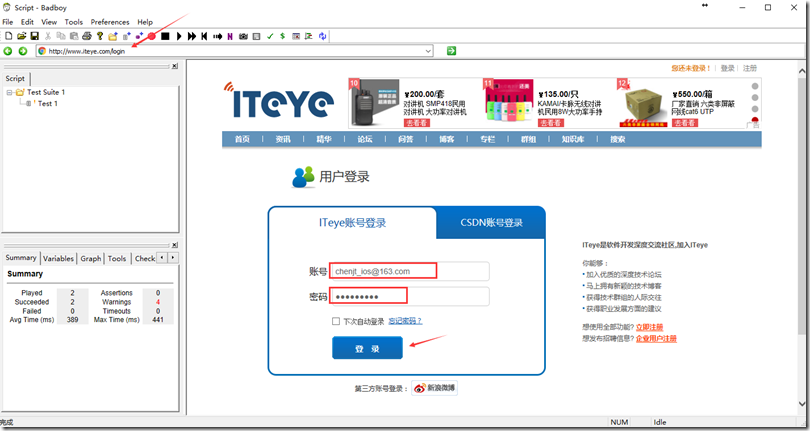
Task: Create a new script with the blank-page icon
Action: 9,36
